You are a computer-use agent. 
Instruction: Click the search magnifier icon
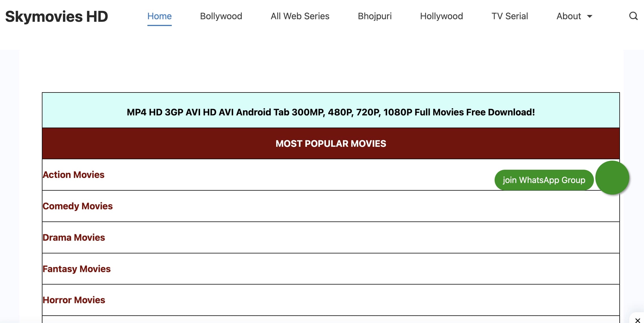(634, 16)
